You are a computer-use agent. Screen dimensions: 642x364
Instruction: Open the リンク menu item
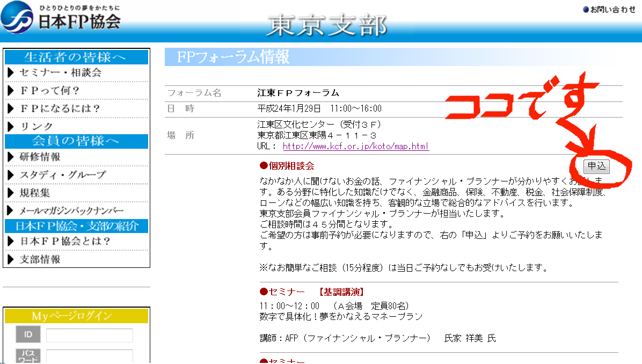pos(37,127)
